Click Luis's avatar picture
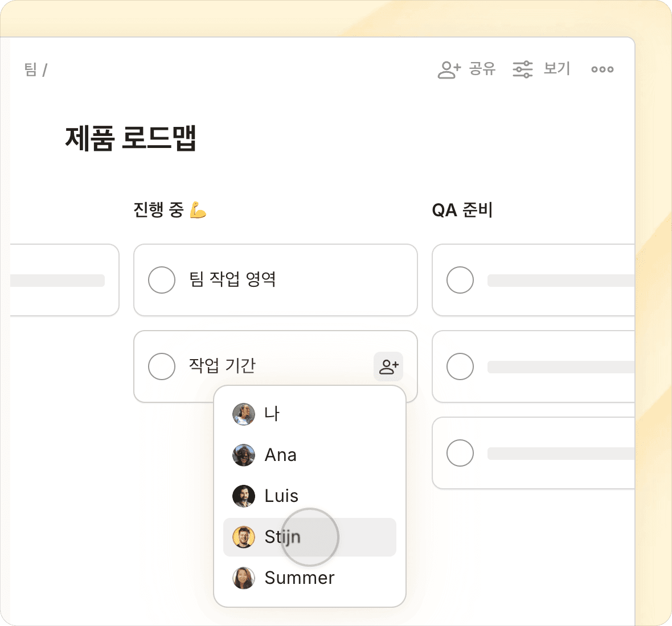The width and height of the screenshot is (672, 626). (x=243, y=496)
